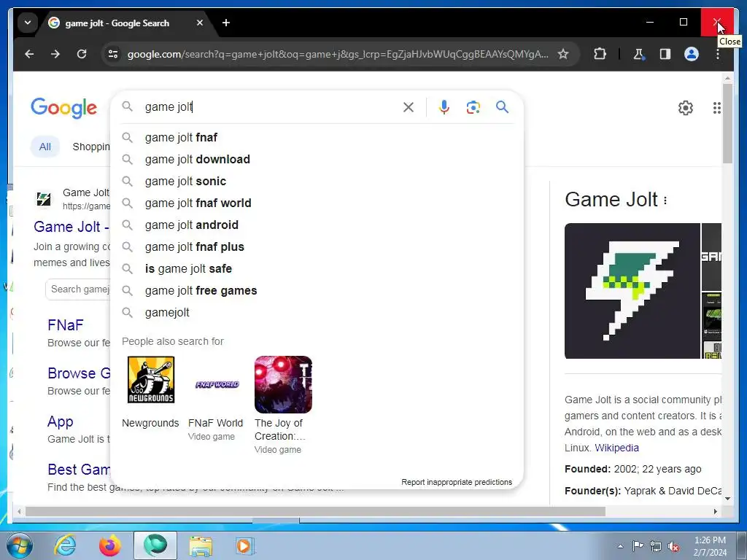Open Windows Explorer folder in taskbar
This screenshot has height=560, width=747.
pyautogui.click(x=201, y=545)
